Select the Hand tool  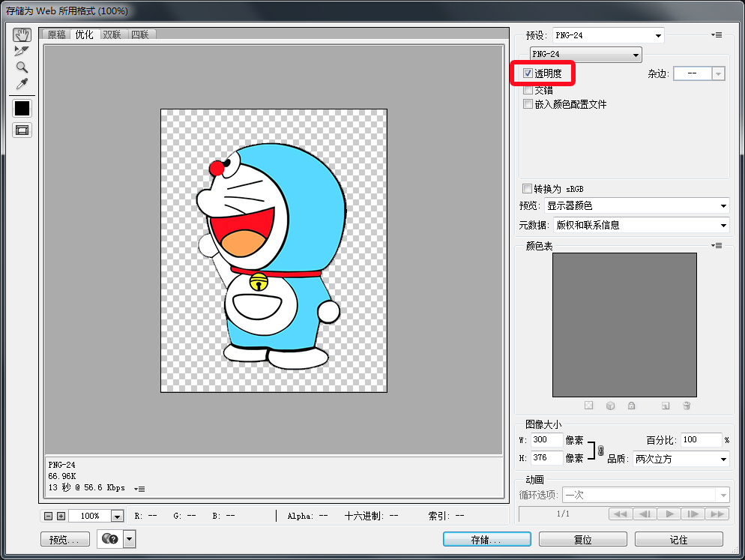pyautogui.click(x=22, y=34)
